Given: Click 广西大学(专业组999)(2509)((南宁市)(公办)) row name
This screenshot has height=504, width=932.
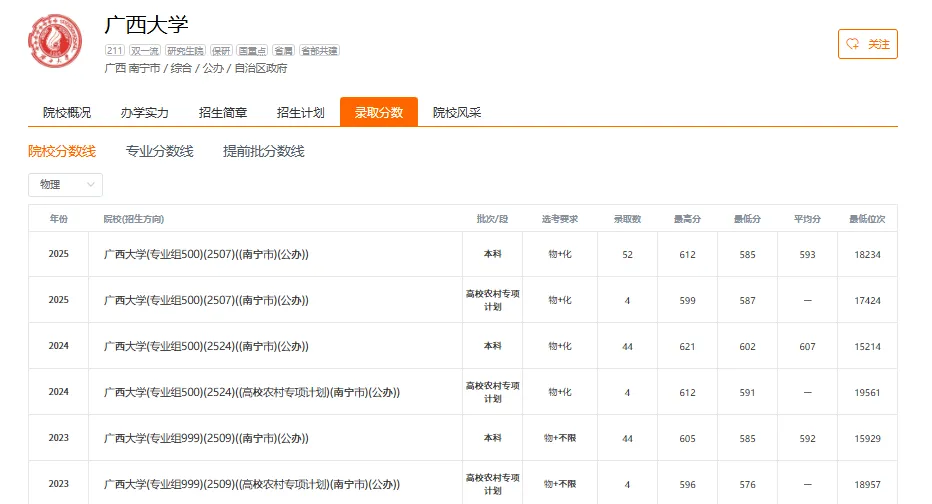Looking at the screenshot, I should pyautogui.click(x=206, y=439).
